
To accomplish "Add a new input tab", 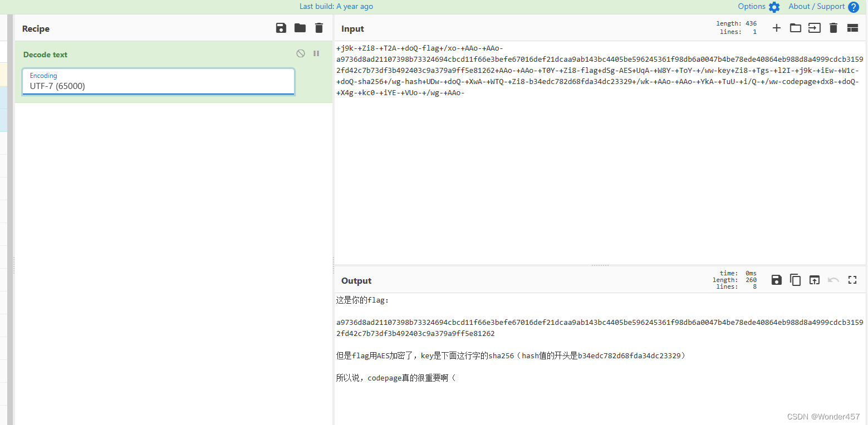I will (776, 27).
